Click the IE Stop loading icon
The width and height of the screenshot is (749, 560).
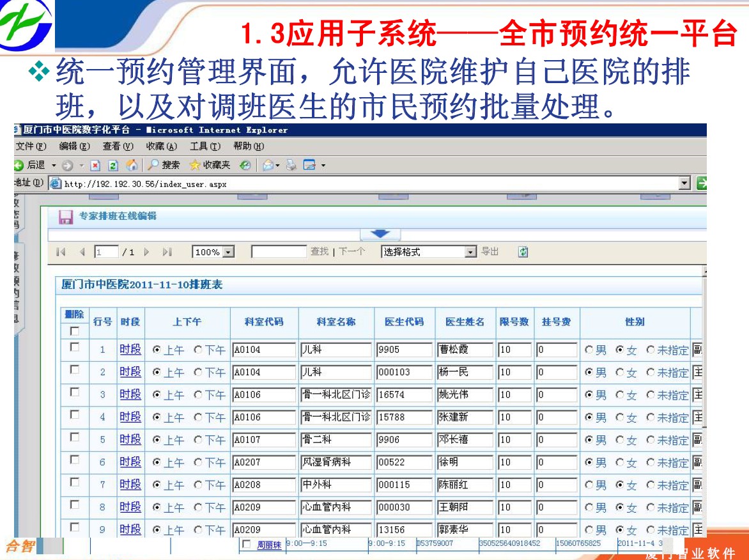click(95, 166)
